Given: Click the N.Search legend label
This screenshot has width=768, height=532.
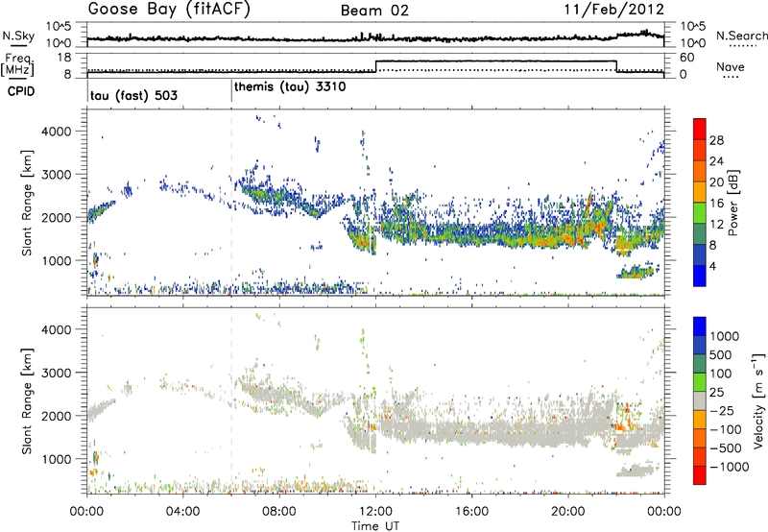Looking at the screenshot, I should click(741, 36).
